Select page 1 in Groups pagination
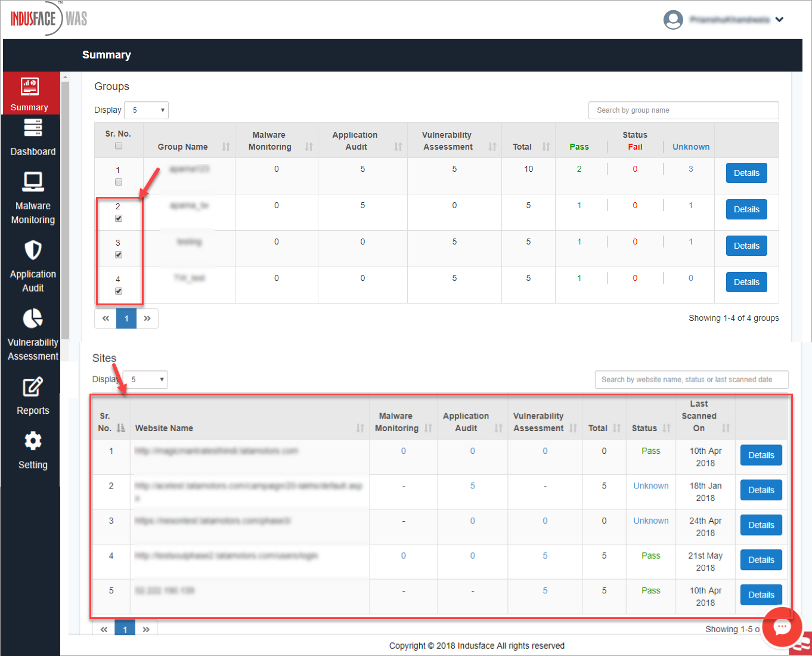Image resolution: width=812 pixels, height=656 pixels. (126, 318)
